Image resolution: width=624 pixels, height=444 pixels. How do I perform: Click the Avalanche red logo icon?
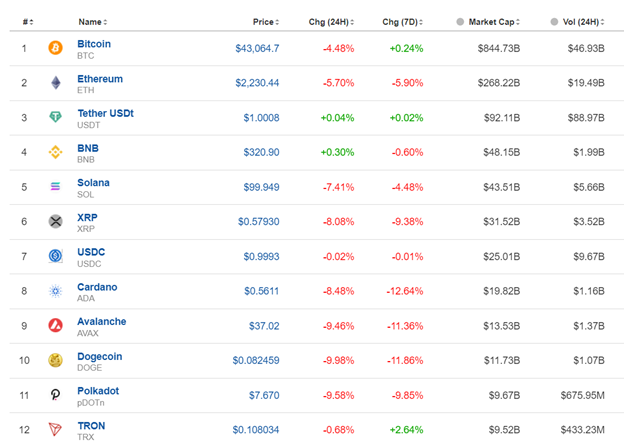click(56, 325)
